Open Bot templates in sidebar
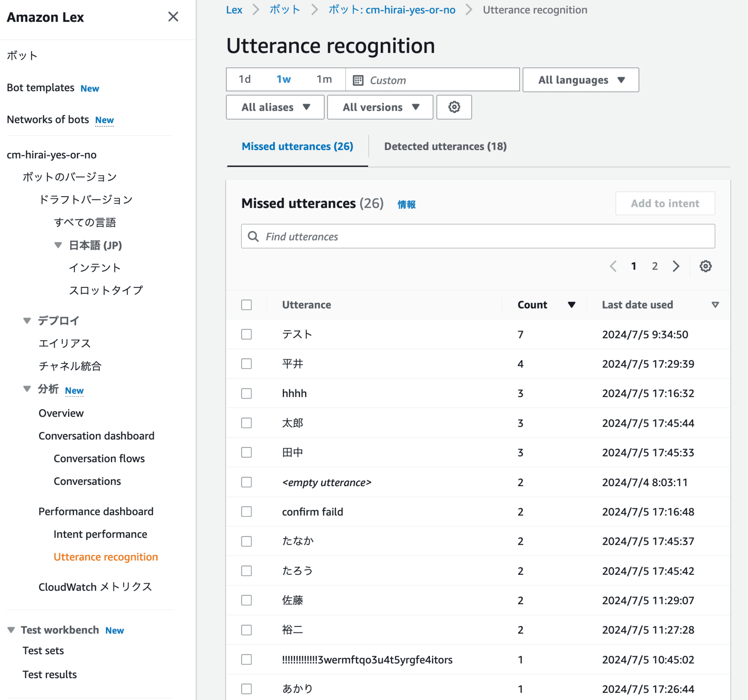The image size is (748, 700). coord(41,87)
